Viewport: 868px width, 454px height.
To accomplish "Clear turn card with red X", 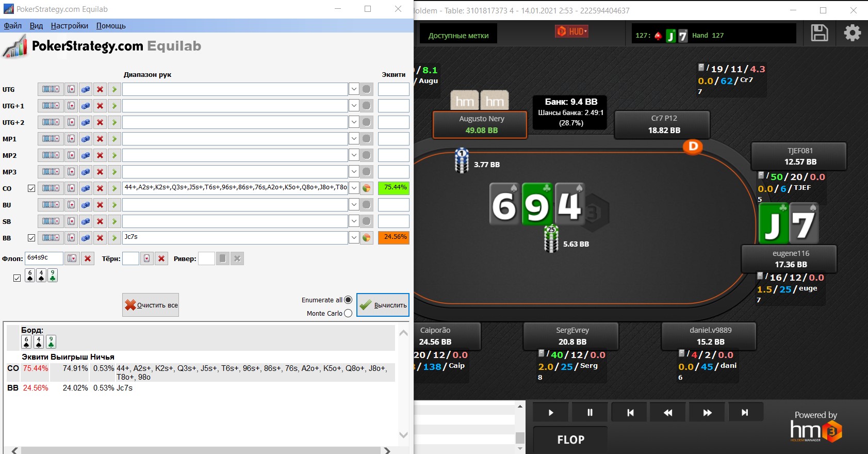I will pyautogui.click(x=161, y=258).
